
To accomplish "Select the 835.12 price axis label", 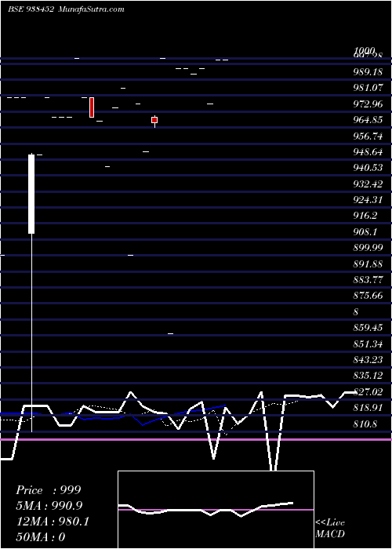I will coord(368,376).
